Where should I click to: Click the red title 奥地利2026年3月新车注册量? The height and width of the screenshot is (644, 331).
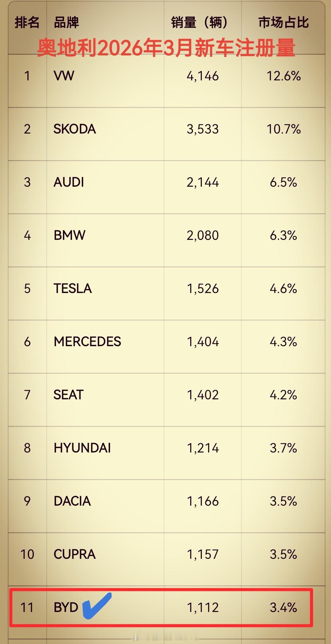tap(166, 48)
